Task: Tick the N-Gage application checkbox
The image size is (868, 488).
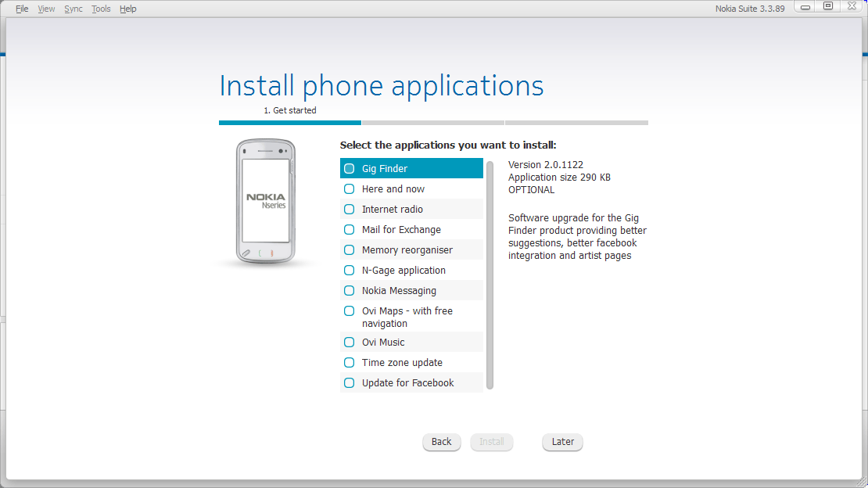Action: [x=350, y=271]
